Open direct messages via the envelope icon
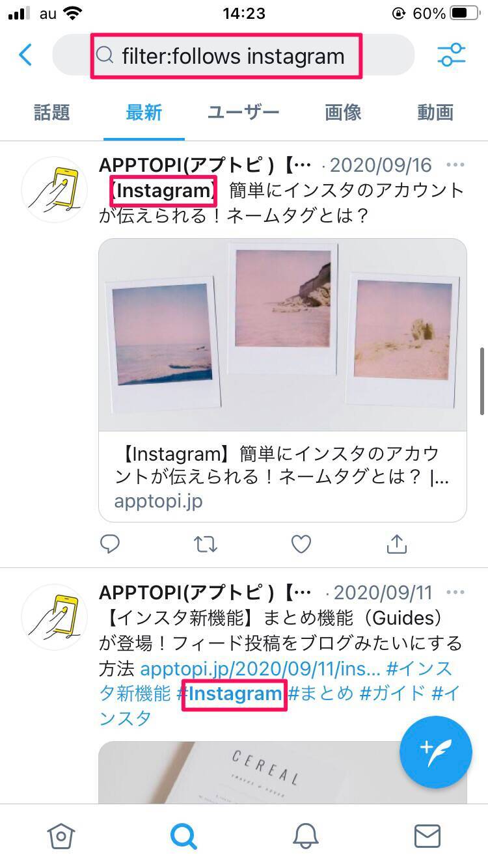The width and height of the screenshot is (488, 868). click(x=427, y=836)
